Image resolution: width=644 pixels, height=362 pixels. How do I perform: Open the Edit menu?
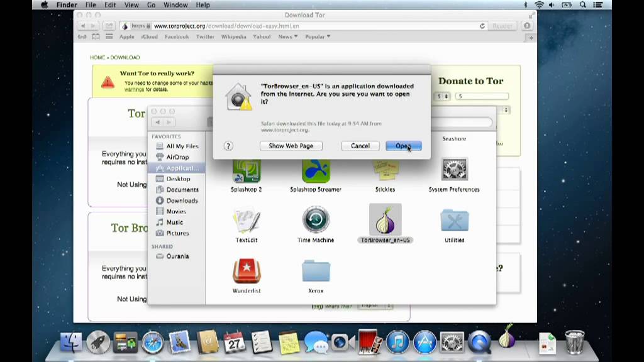coord(109,5)
